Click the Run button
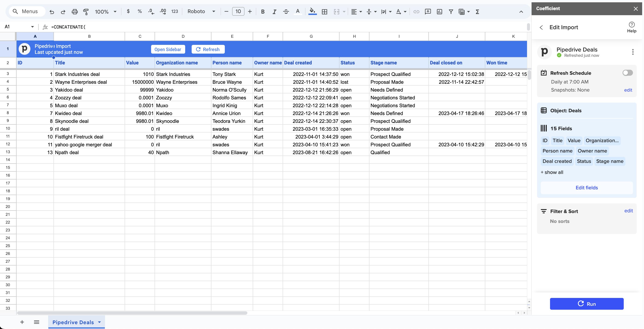644x329 pixels. [586, 303]
